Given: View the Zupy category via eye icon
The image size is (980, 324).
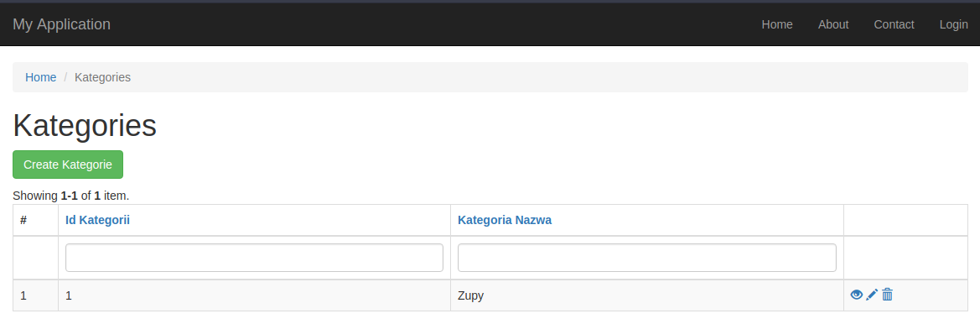Looking at the screenshot, I should click(x=856, y=295).
